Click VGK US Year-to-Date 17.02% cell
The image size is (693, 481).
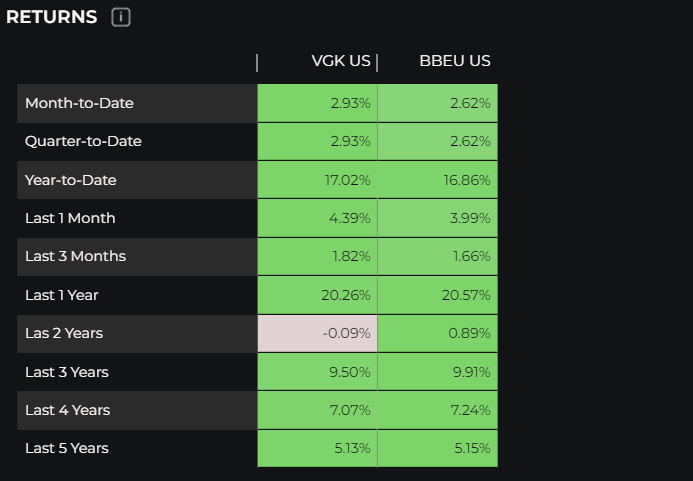point(317,180)
